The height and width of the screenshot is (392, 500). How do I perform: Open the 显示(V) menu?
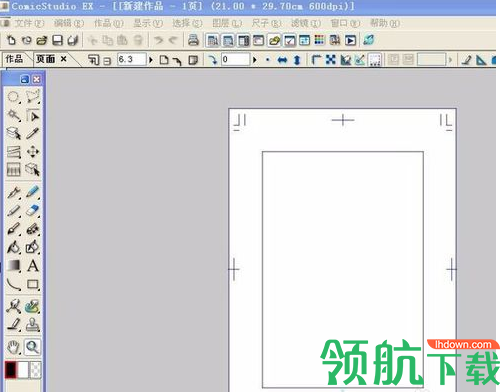coord(148,23)
